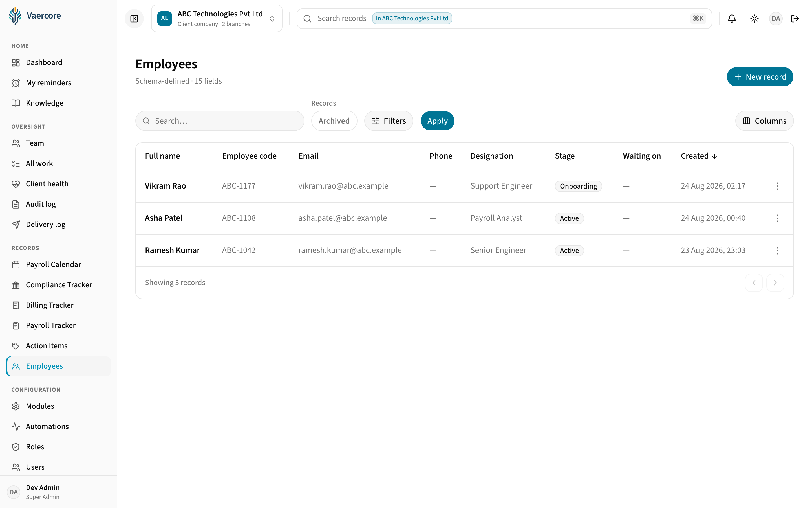Image resolution: width=812 pixels, height=508 pixels.
Task: Open the Filters panel
Action: (389, 121)
